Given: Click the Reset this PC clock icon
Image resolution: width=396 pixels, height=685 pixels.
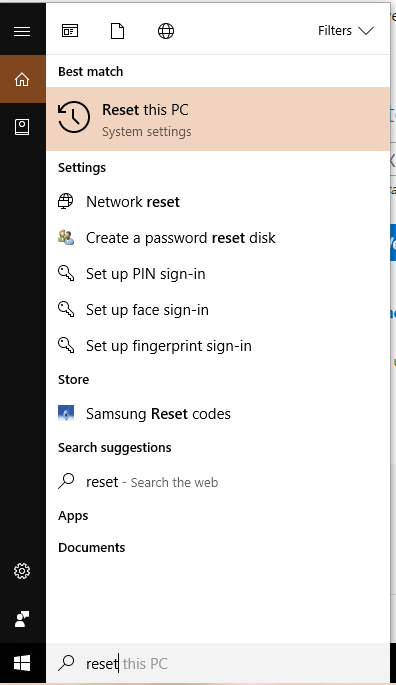Looking at the screenshot, I should click(x=73, y=117).
